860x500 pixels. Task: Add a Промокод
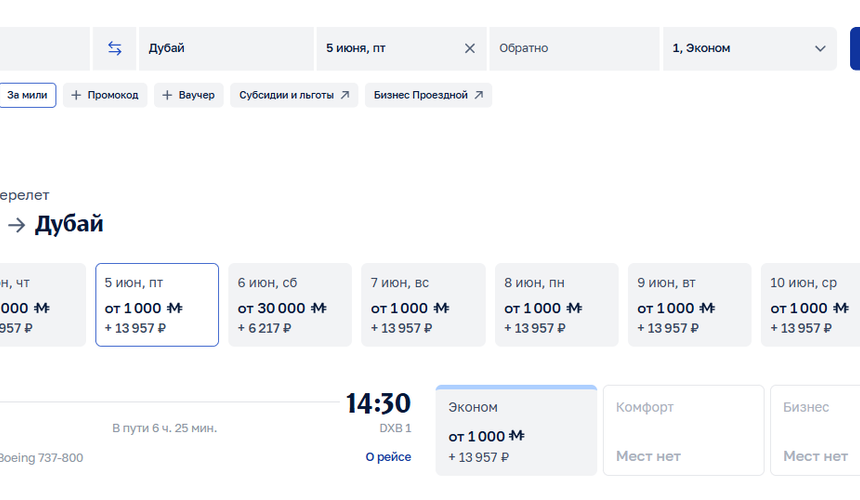pos(105,95)
